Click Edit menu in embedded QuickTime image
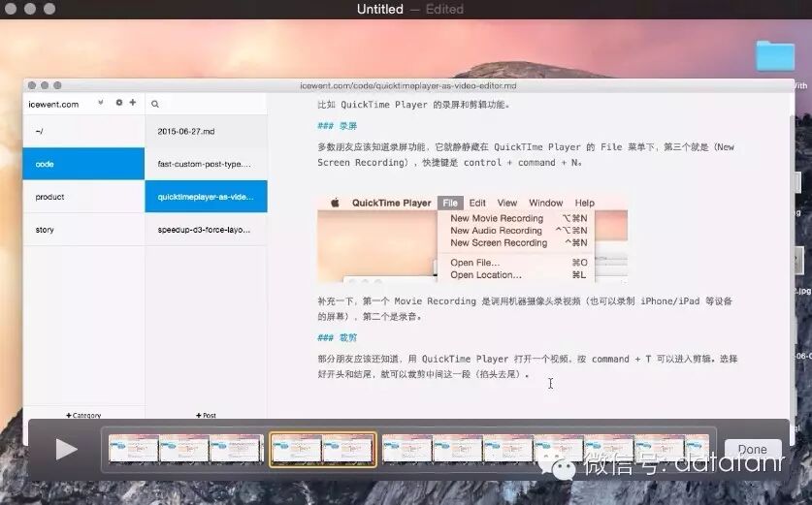 pyautogui.click(x=477, y=203)
